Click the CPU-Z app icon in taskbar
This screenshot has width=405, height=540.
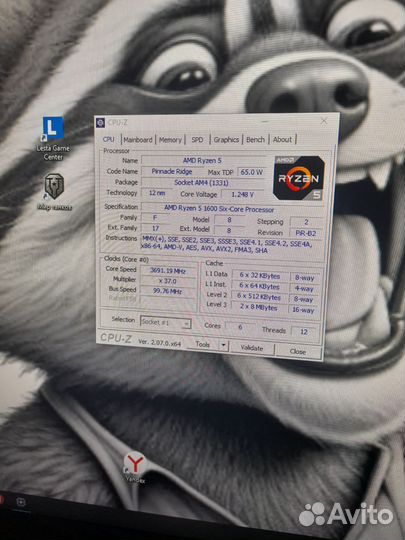(x=21, y=502)
